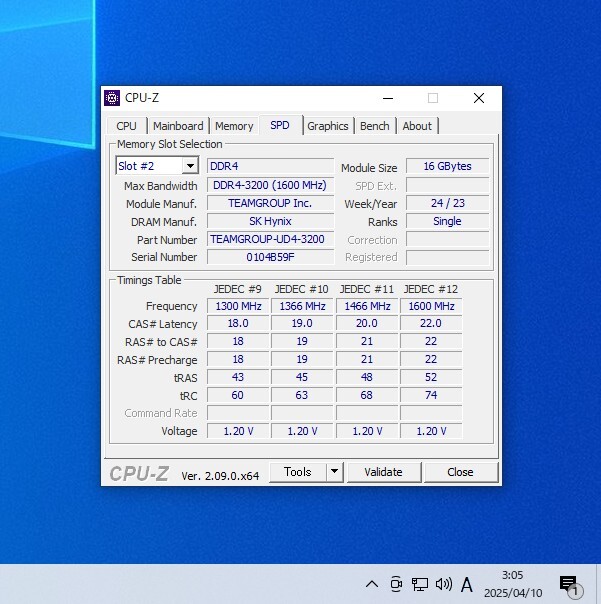Click the Meet Now tray icon

[x=396, y=584]
